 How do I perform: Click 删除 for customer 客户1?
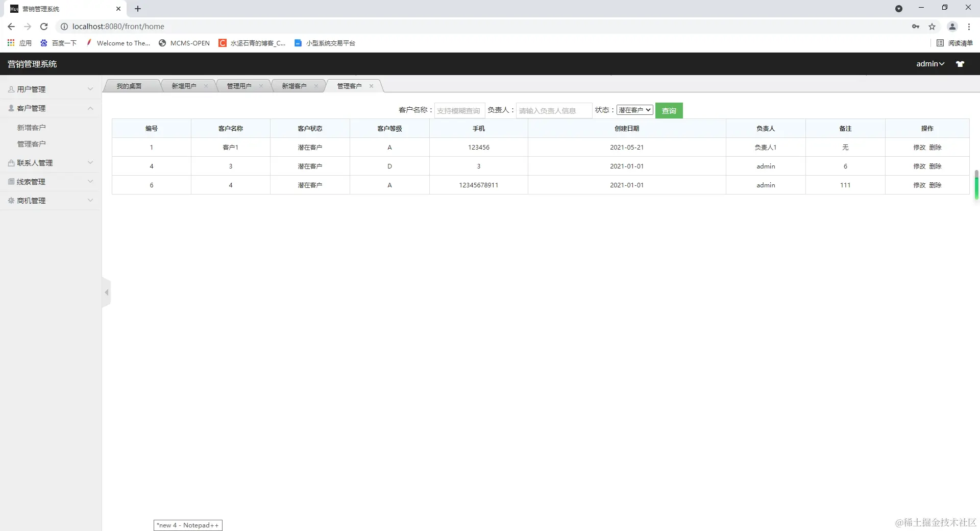pyautogui.click(x=935, y=147)
